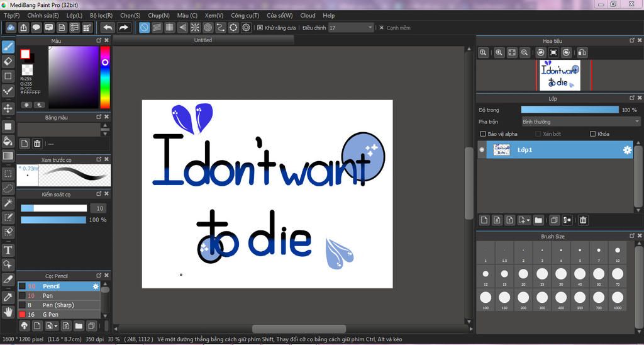Toggle the Cạnh mềm checkbox

382,28
